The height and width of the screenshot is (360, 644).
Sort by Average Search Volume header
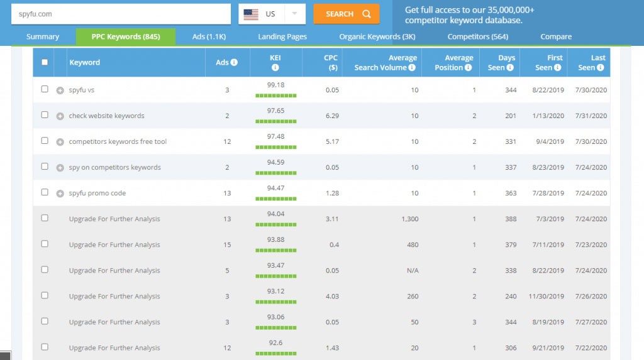pyautogui.click(x=386, y=63)
